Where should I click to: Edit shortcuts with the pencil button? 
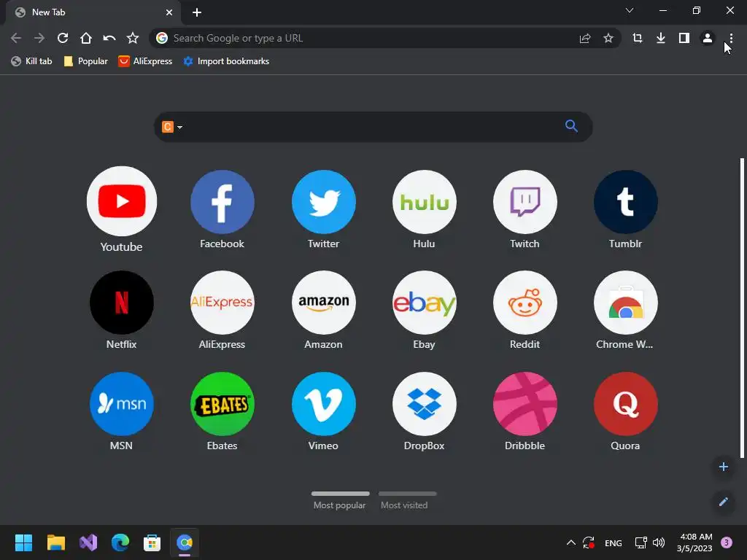coord(723,502)
